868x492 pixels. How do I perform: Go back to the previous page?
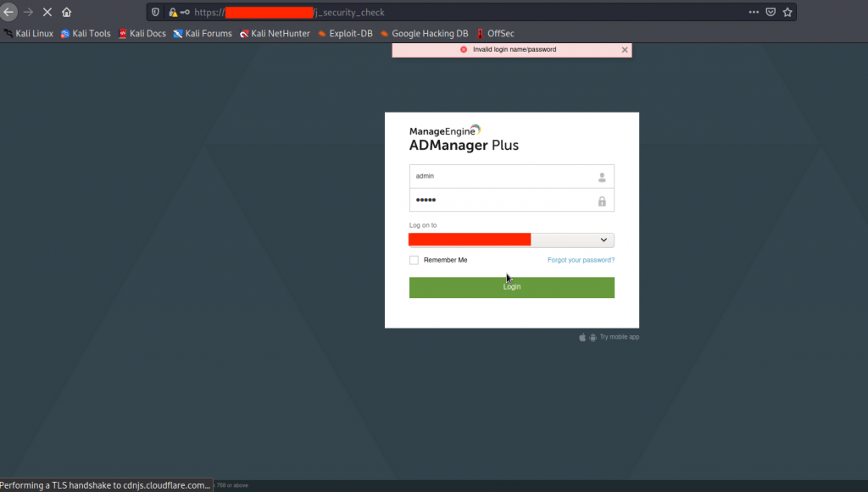coord(8,12)
